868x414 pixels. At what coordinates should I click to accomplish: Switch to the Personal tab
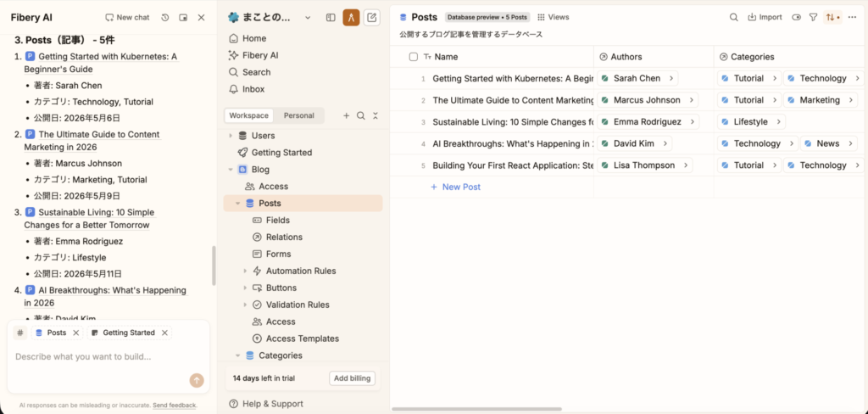tap(299, 115)
